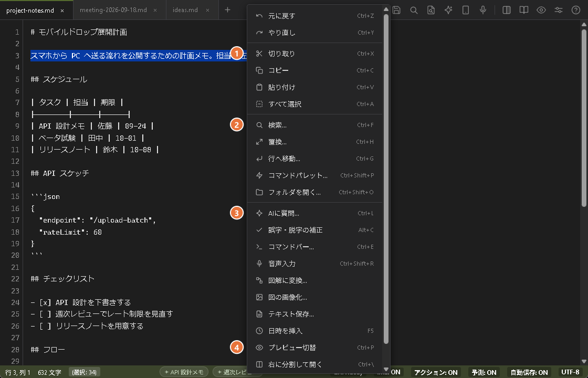Choose 日時を挿入 menu entry

[x=314, y=331]
